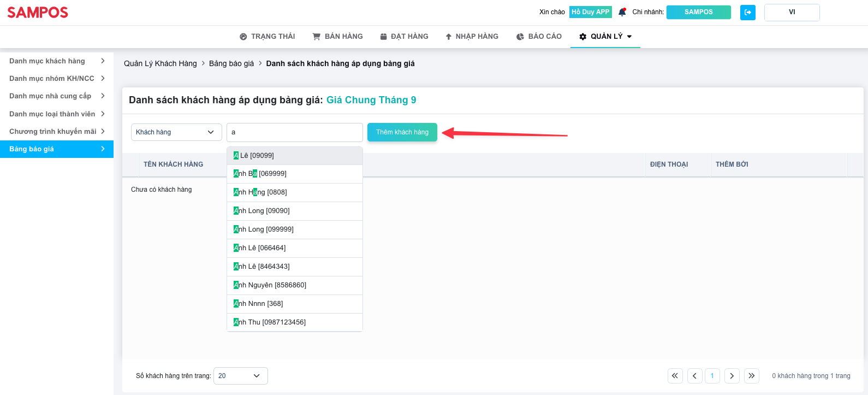
Task: Click Hồ Duy APP user badge
Action: (591, 12)
